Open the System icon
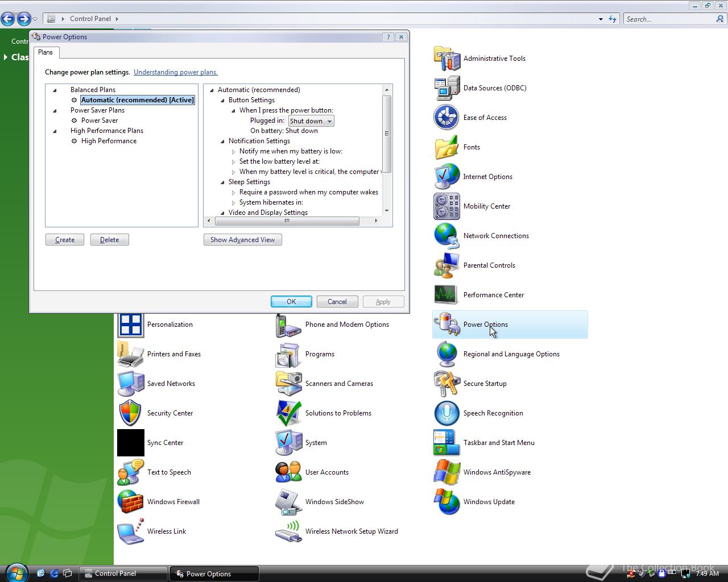 (x=288, y=443)
